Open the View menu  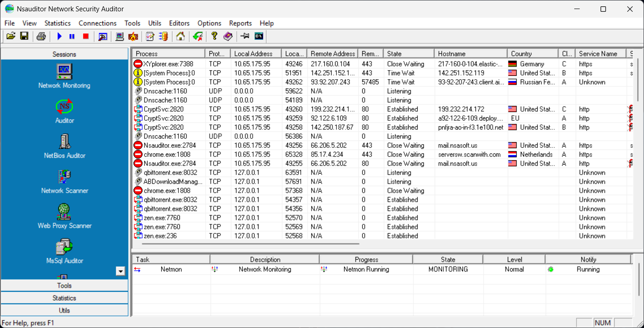[x=29, y=23]
